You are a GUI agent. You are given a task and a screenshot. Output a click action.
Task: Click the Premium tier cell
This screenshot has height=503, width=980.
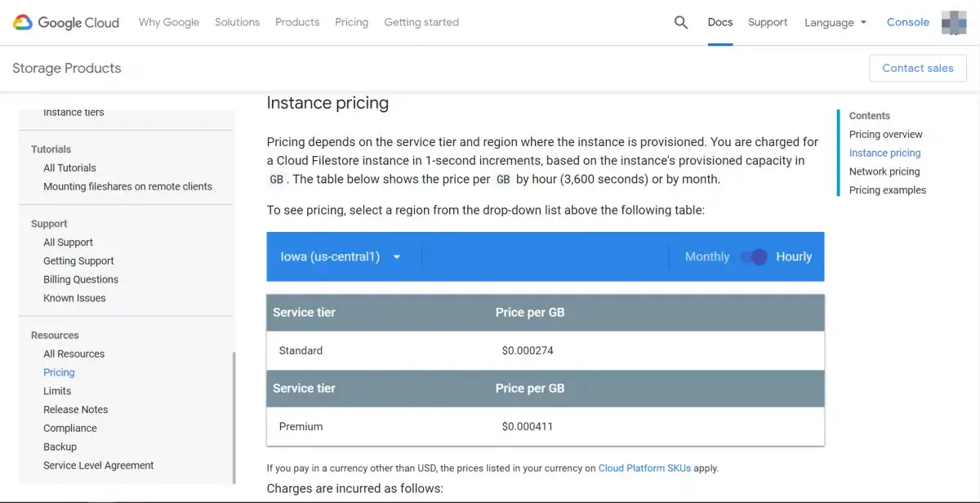point(301,427)
